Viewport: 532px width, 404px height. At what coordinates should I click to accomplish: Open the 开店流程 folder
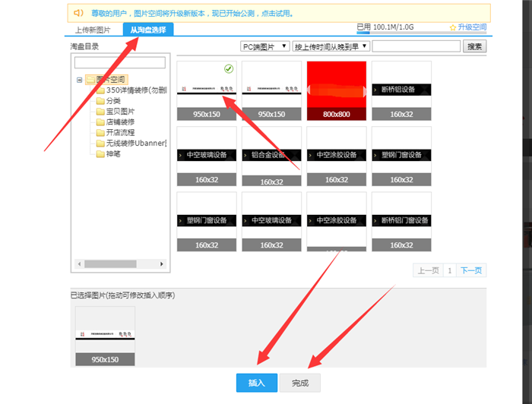pos(120,132)
